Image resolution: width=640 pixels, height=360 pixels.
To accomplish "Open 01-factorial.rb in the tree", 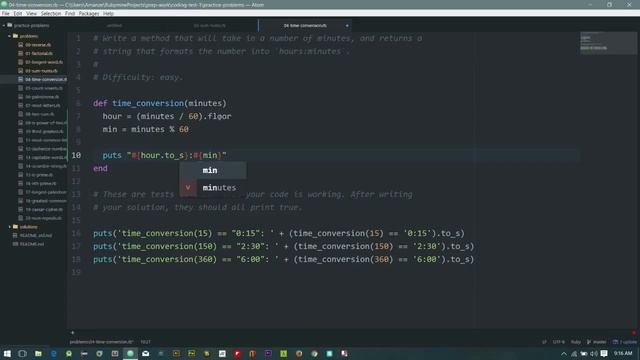I will point(39,53).
